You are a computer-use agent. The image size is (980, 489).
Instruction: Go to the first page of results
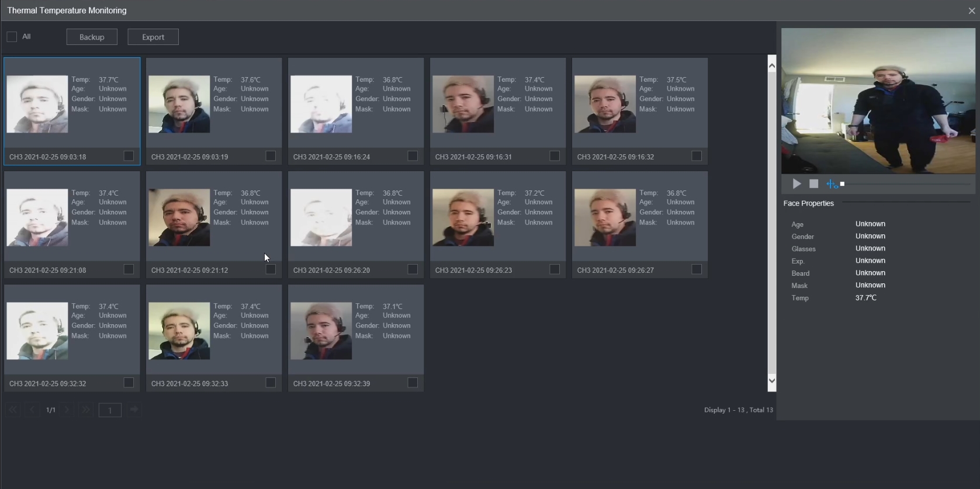click(13, 410)
